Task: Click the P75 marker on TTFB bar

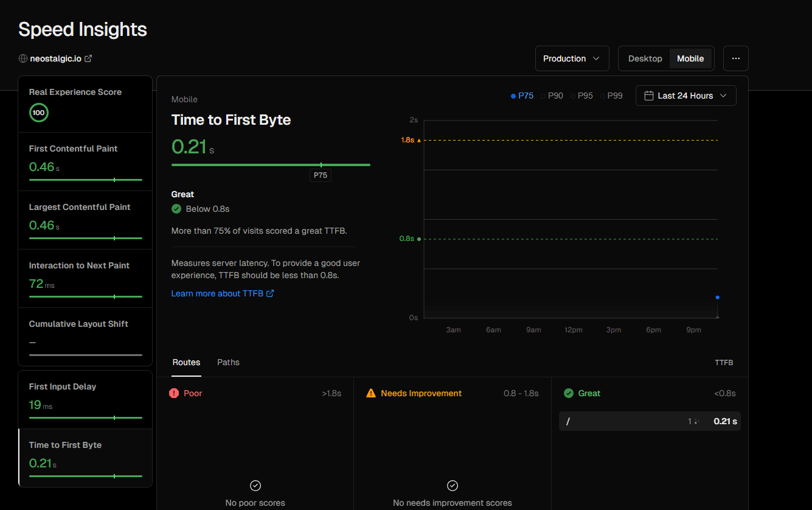Action: tap(321, 175)
